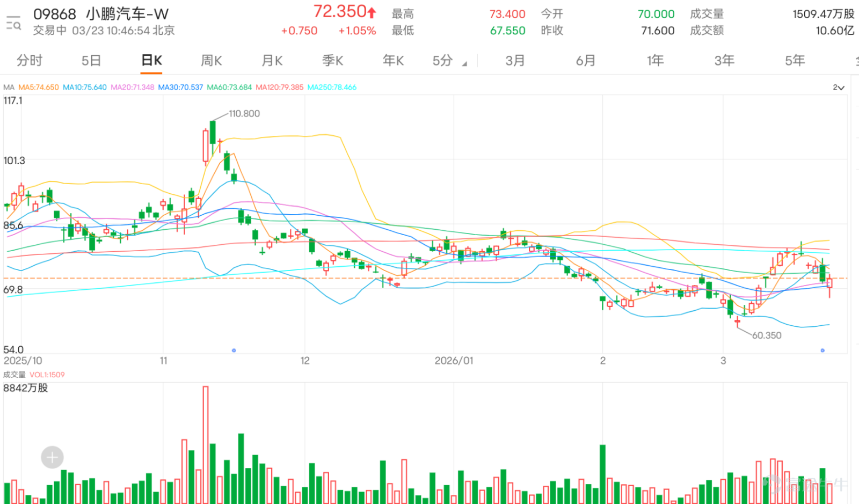Viewport: 859px width, 504px height.
Task: Choose the 3月 range button
Action: pyautogui.click(x=515, y=61)
